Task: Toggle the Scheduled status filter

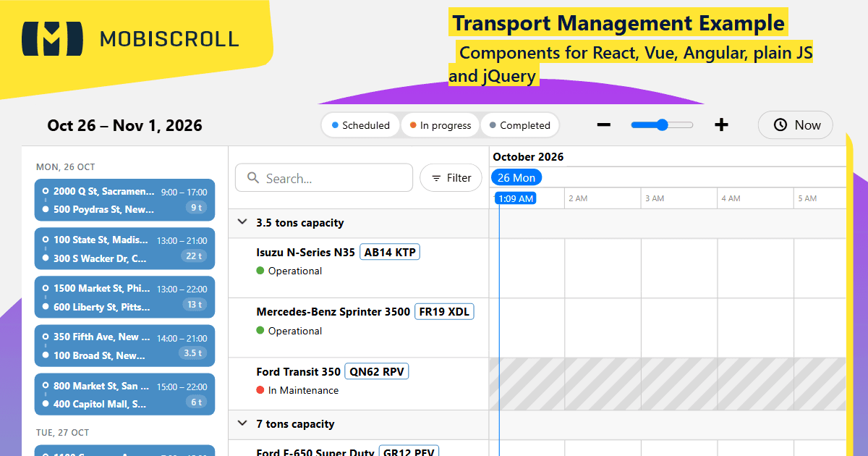Action: [360, 125]
